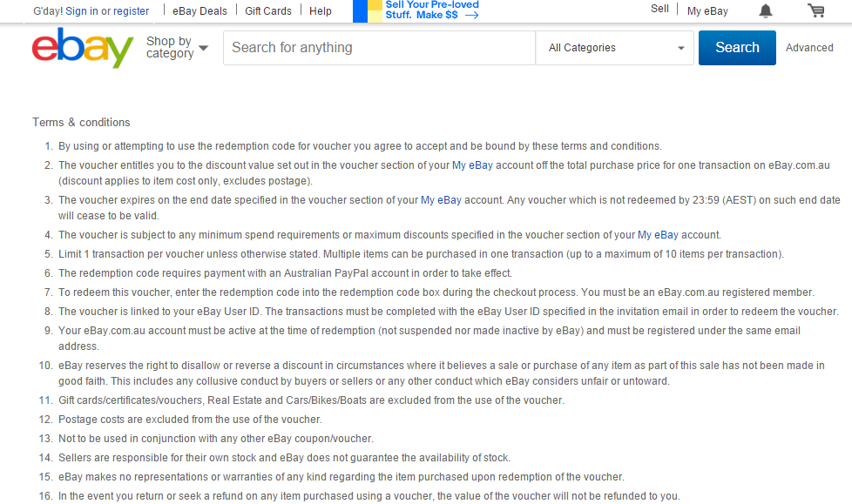Screen dimensions: 852x504
Task: Click term 12 'Postage costs are excluded'
Action: 190,420
